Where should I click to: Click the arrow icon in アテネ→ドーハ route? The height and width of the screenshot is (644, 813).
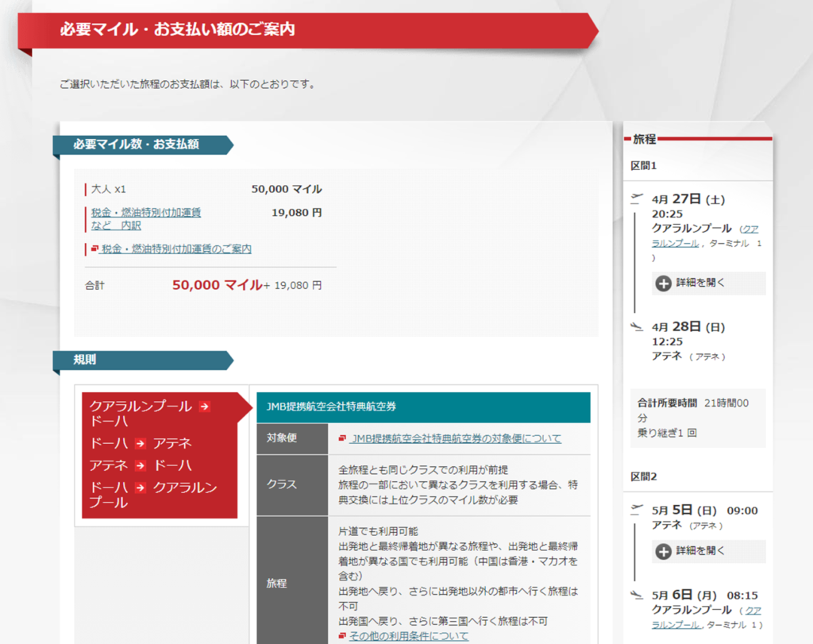coord(141,465)
